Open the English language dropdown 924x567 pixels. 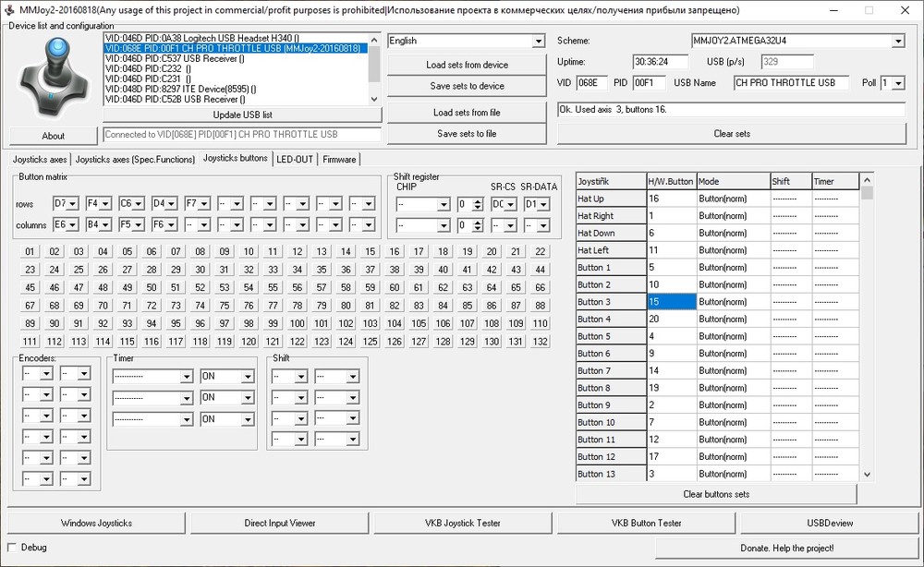click(x=539, y=42)
